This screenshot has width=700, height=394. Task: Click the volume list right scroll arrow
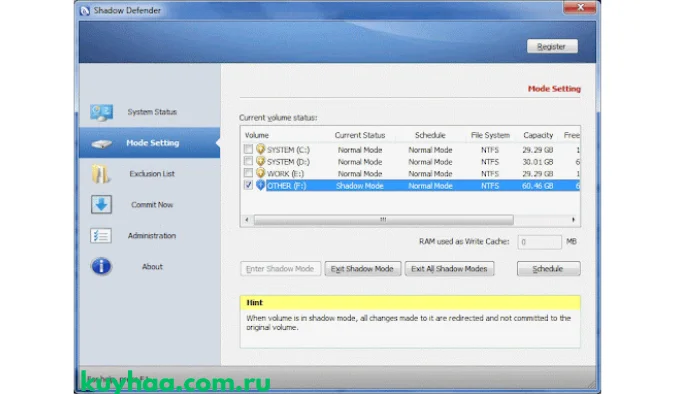coord(573,220)
